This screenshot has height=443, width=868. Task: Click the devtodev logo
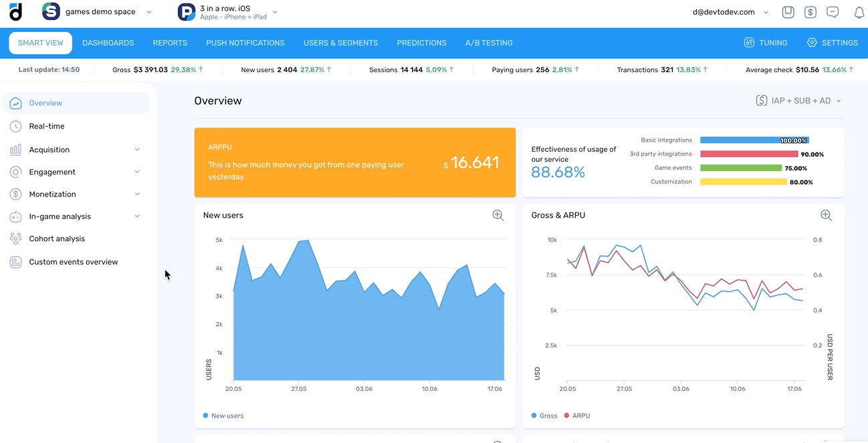coord(15,11)
